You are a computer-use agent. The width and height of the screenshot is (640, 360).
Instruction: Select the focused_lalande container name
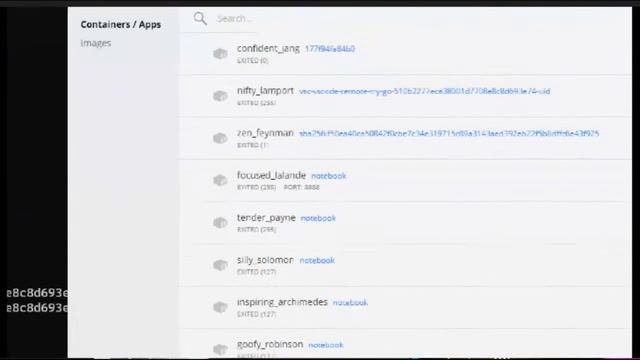coord(271,175)
